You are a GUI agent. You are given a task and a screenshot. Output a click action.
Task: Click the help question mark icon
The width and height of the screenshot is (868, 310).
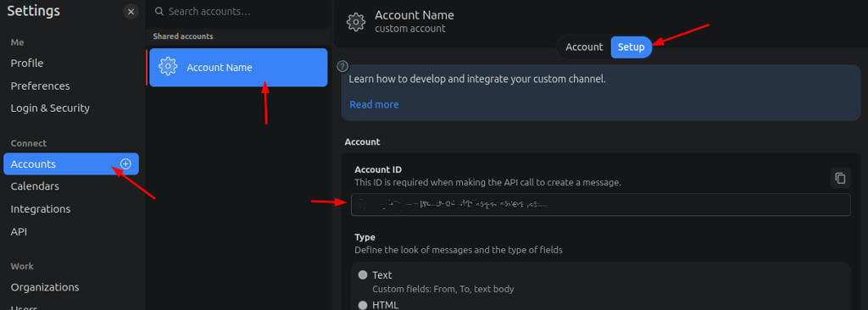pyautogui.click(x=342, y=66)
